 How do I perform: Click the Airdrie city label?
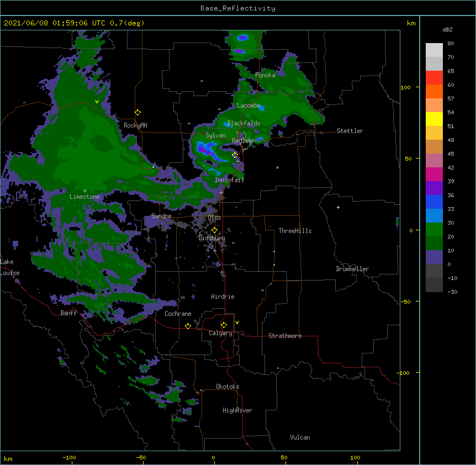coord(223,297)
